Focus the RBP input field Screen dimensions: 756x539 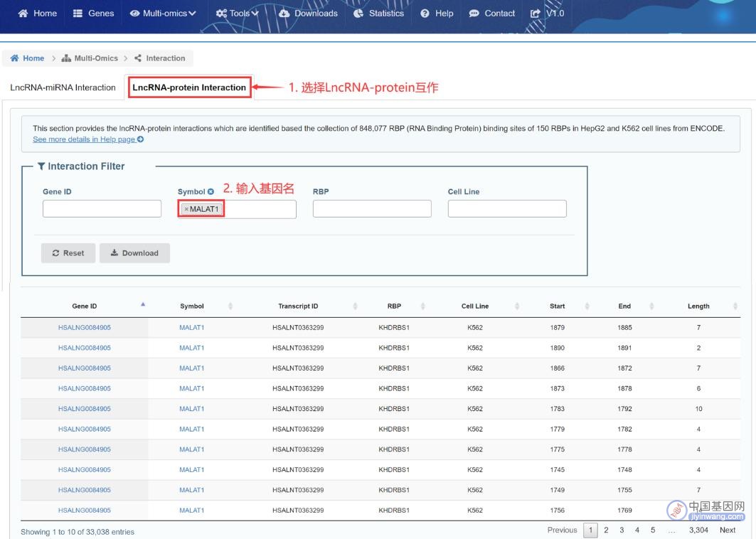(x=372, y=209)
